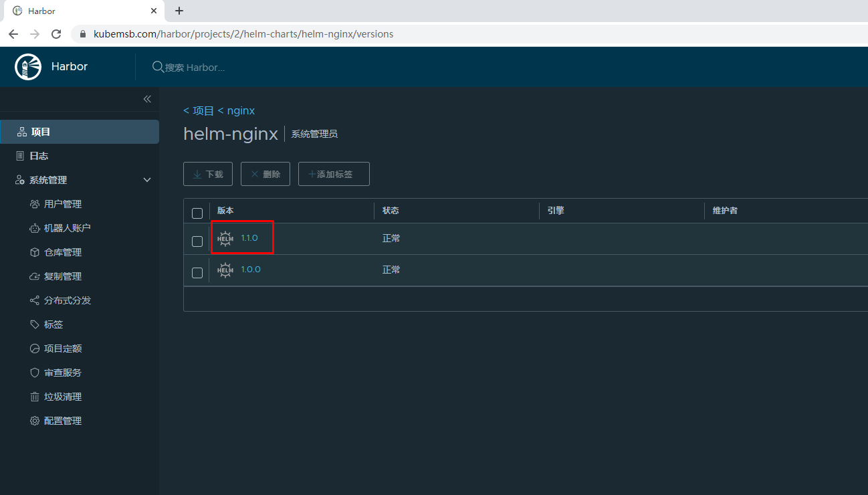The width and height of the screenshot is (868, 495).
Task: Click the padlock site info icon
Action: [84, 34]
